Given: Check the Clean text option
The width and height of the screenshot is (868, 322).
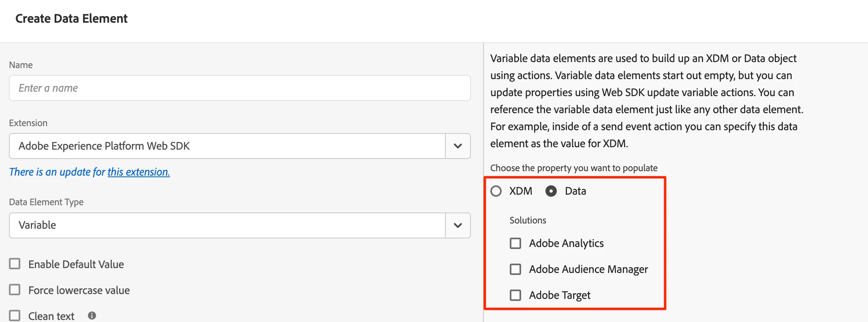Looking at the screenshot, I should 15,316.
